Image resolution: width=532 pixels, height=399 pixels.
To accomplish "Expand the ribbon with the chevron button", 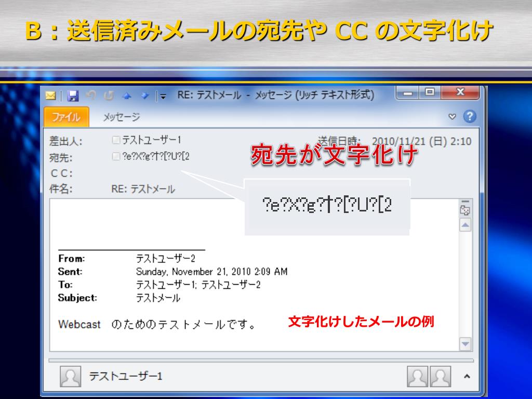I will [453, 117].
